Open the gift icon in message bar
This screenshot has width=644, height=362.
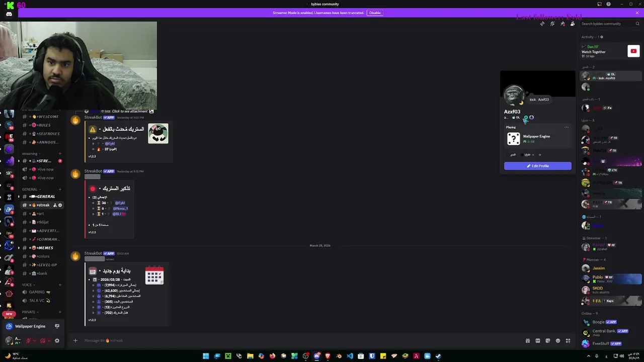click(528, 340)
